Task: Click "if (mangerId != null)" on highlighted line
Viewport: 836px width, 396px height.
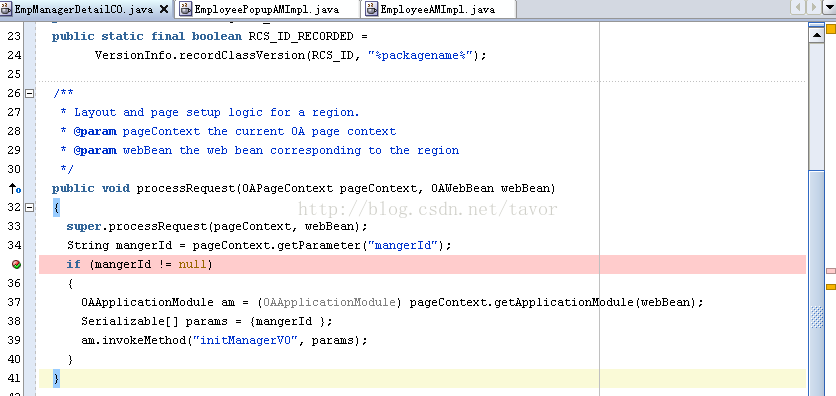Action: 139,264
